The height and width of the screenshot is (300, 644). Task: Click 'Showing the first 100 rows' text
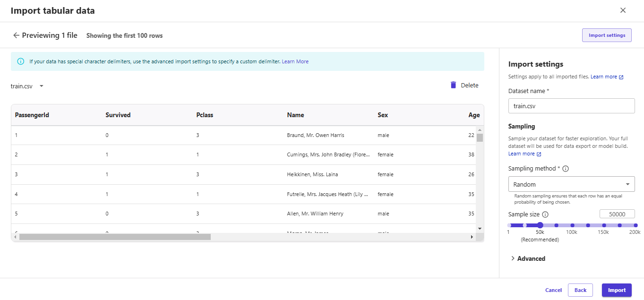click(125, 35)
